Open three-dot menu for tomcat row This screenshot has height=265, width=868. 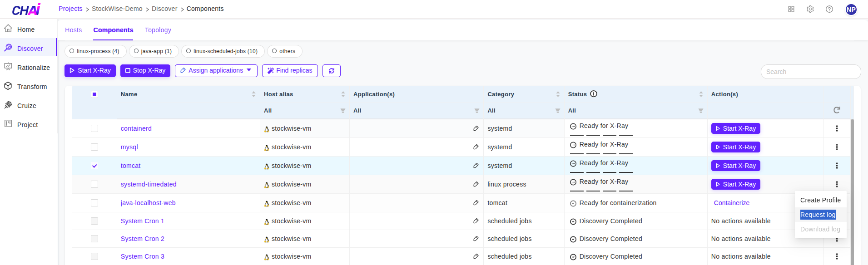pyautogui.click(x=837, y=166)
